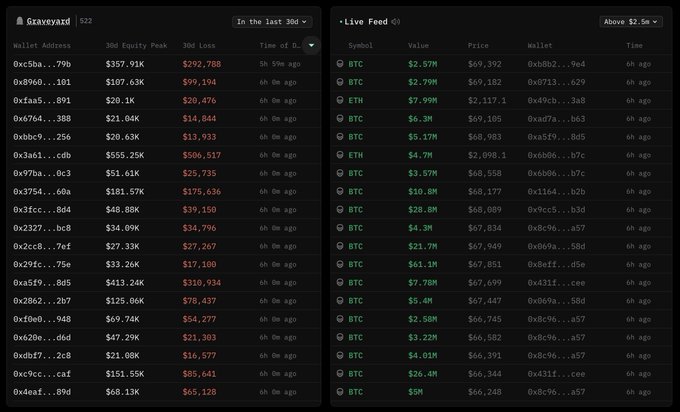The image size is (680, 412).
Task: Click the coin icon in the $21.7M BTC row
Action: click(x=340, y=246)
